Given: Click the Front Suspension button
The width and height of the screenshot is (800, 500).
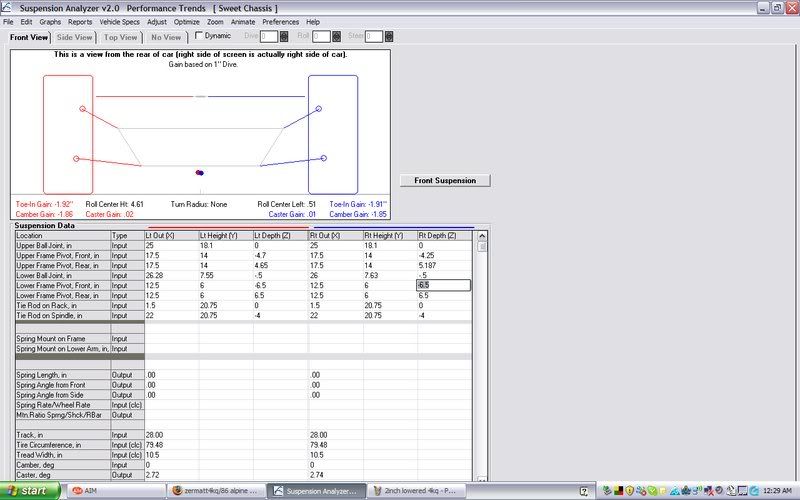Looking at the screenshot, I should tap(445, 180).
